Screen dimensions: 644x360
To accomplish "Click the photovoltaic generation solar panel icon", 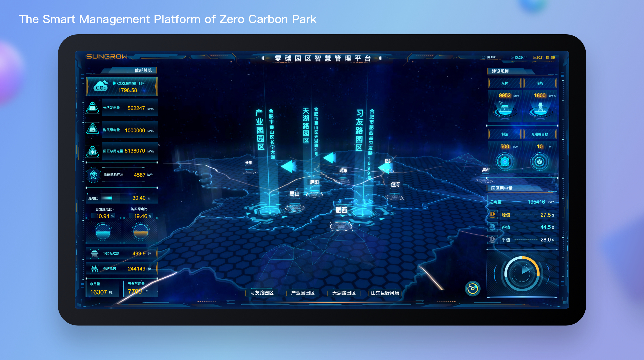I will tap(93, 108).
